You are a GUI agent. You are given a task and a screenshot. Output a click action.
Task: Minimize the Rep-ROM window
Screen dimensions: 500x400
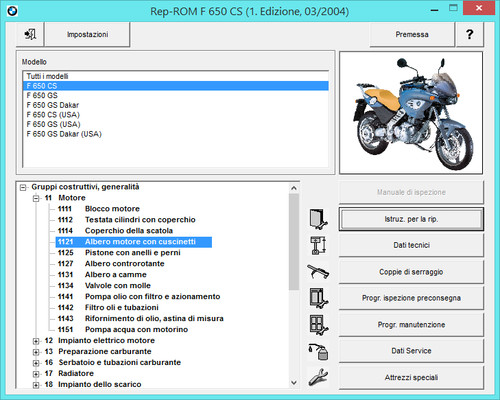435,9
